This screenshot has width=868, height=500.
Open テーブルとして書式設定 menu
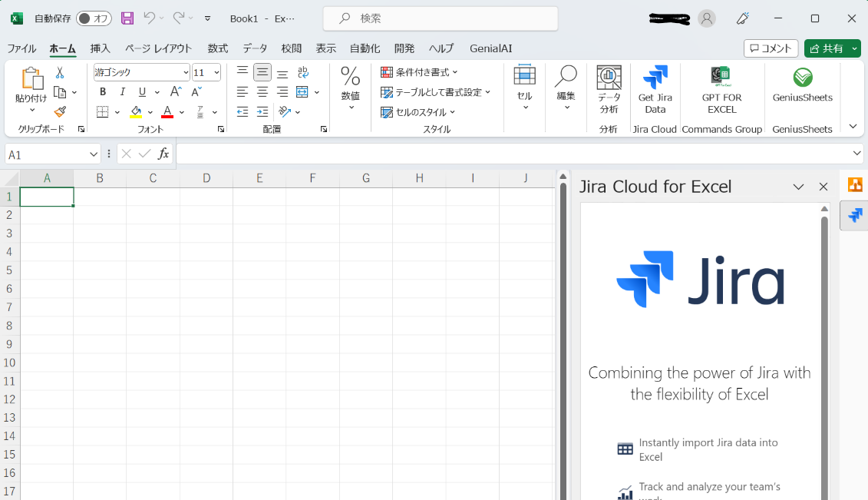pyautogui.click(x=436, y=92)
